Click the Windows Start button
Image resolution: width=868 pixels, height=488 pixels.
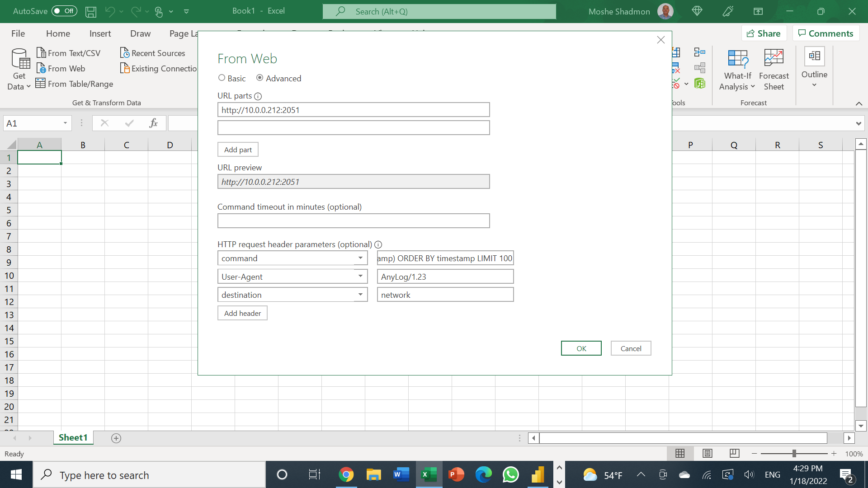[x=16, y=474]
